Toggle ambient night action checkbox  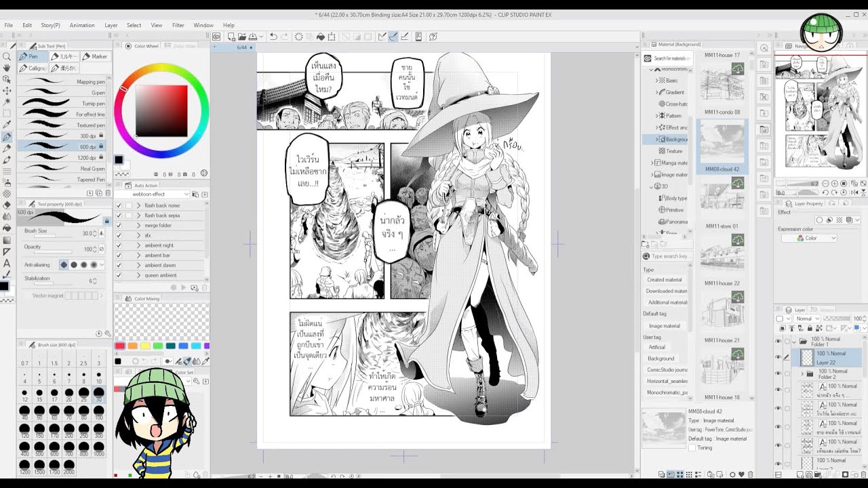click(x=119, y=245)
